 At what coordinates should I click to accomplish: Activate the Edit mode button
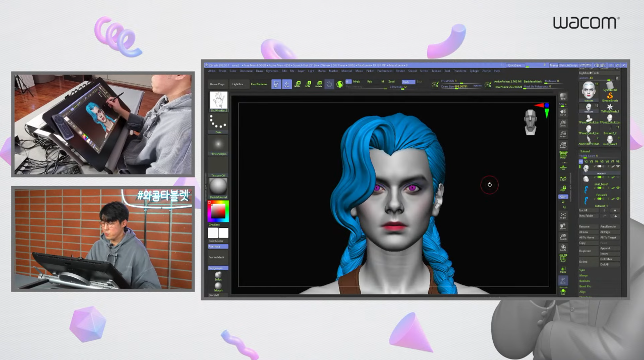pos(276,84)
